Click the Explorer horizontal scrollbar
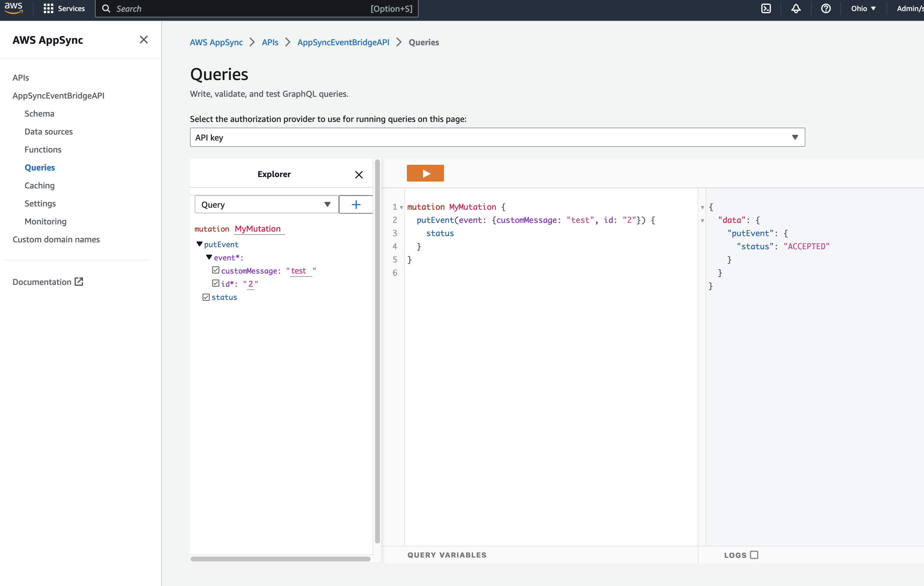Image resolution: width=924 pixels, height=586 pixels. coord(280,559)
